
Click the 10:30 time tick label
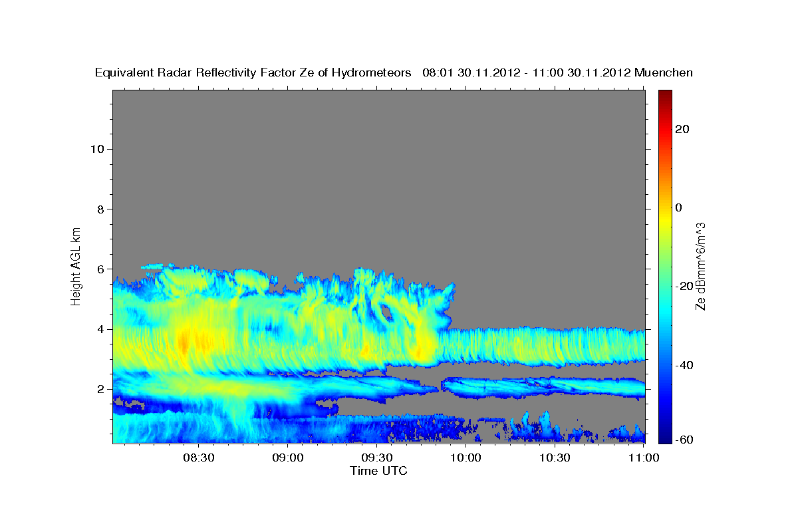pos(555,458)
